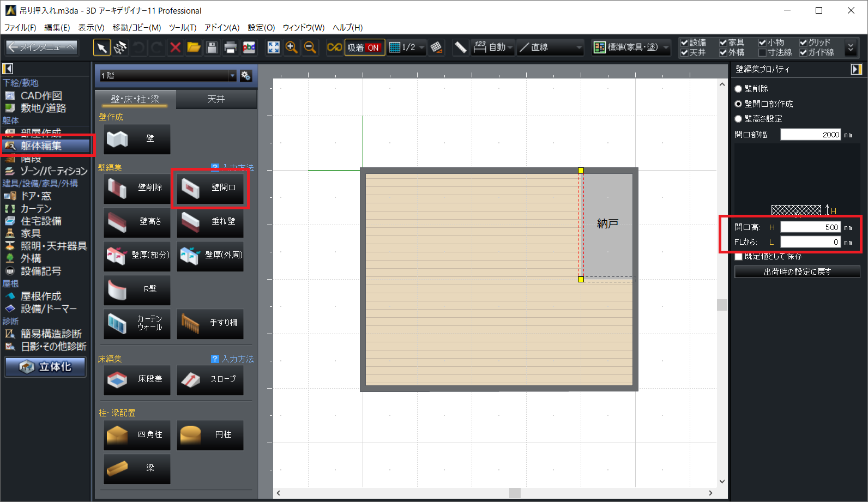Open the 1階 floor dropdown

[x=232, y=76]
